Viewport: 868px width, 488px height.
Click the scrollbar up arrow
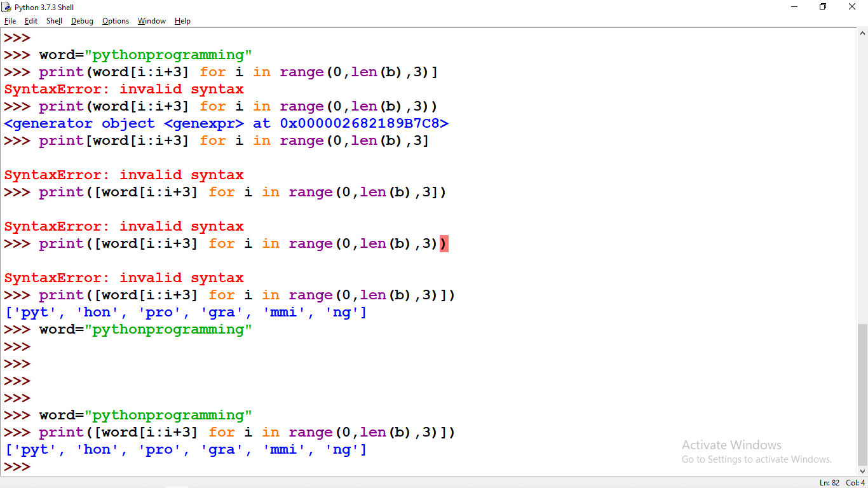pos(863,32)
